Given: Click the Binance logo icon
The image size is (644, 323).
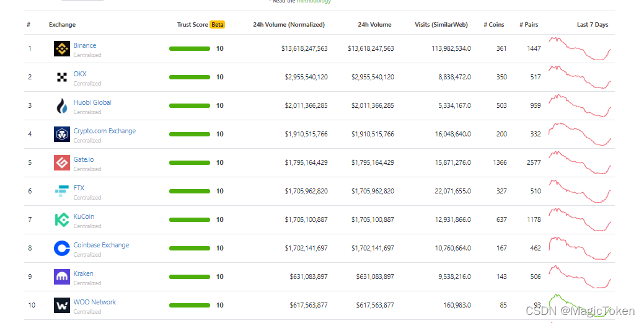Looking at the screenshot, I should click(x=62, y=48).
